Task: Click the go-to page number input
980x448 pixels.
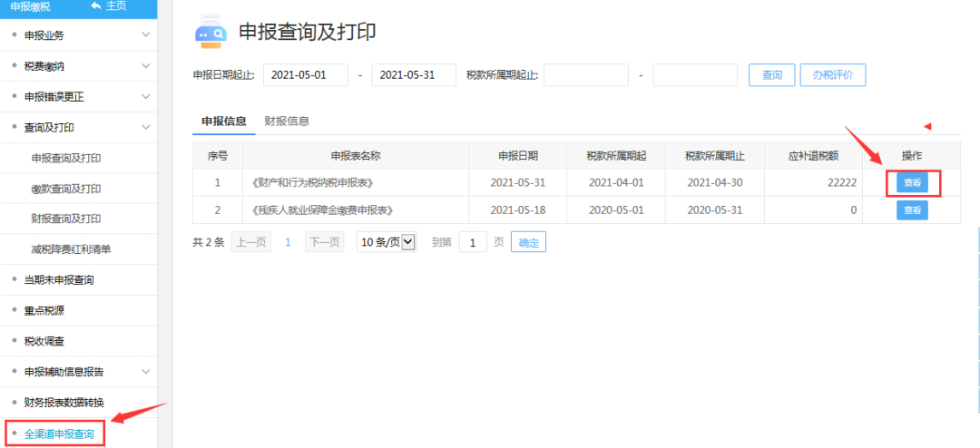Action: [x=473, y=242]
